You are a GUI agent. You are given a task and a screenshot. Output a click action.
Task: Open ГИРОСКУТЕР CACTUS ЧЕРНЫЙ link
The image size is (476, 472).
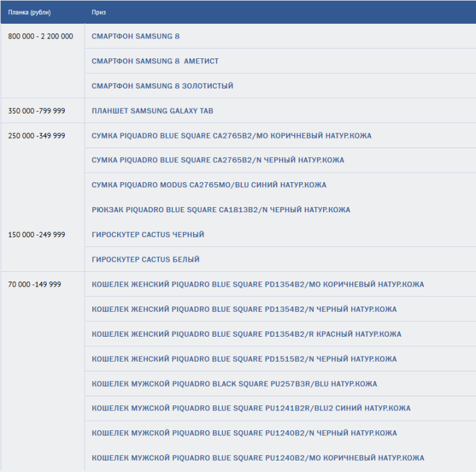coord(148,235)
